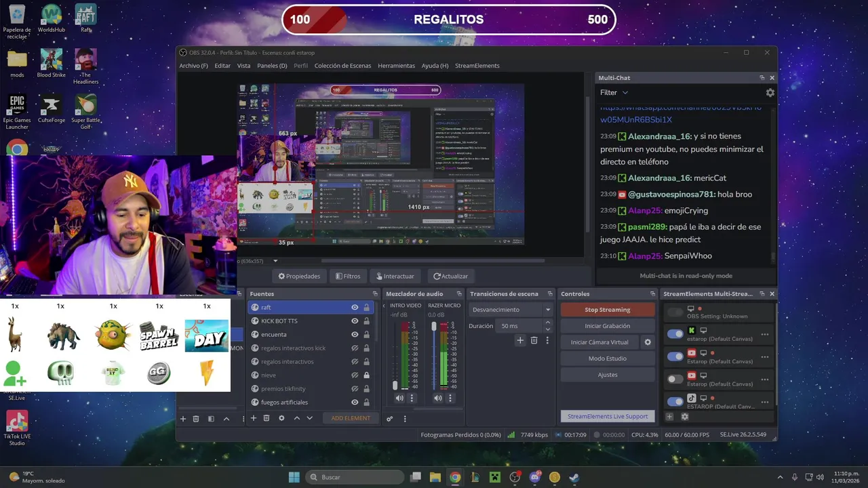Show the premios tikfinity source
868x488 pixels.
pyautogui.click(x=355, y=388)
